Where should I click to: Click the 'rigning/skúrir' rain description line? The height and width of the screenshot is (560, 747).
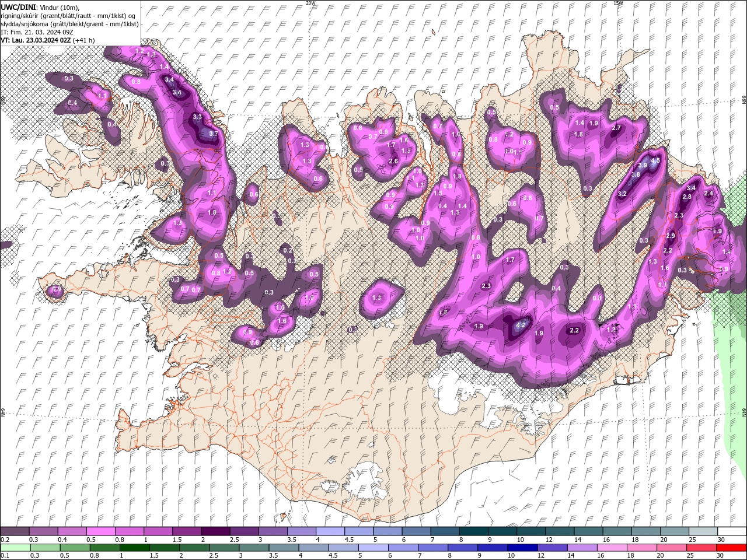(68, 16)
